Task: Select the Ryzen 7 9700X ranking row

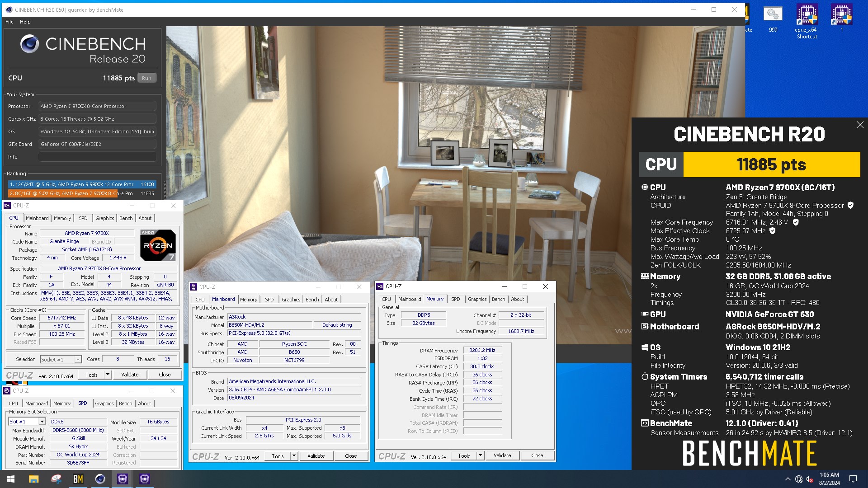Action: pyautogui.click(x=82, y=193)
